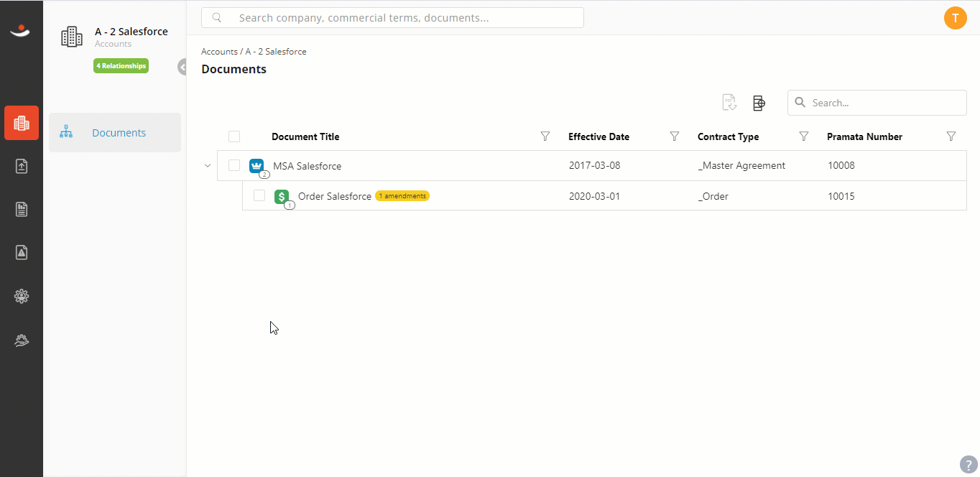Click the Documents page heading
This screenshot has height=477, width=980.
pos(234,70)
